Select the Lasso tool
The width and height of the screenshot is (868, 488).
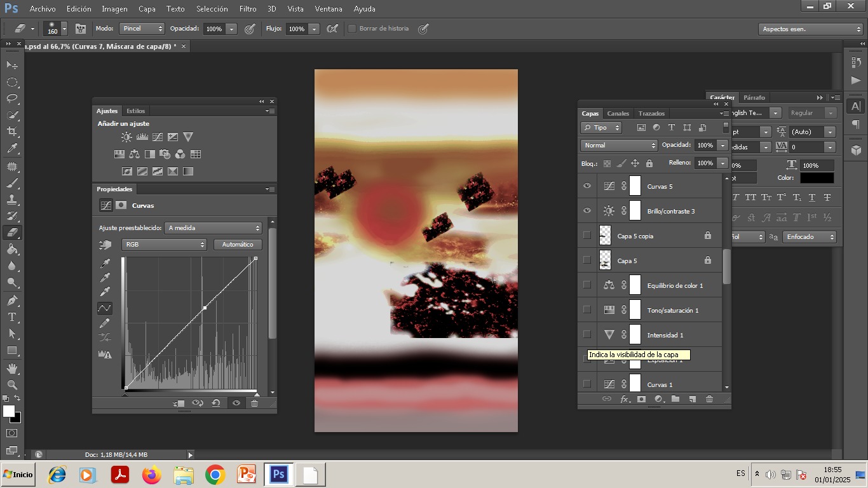tap(12, 99)
